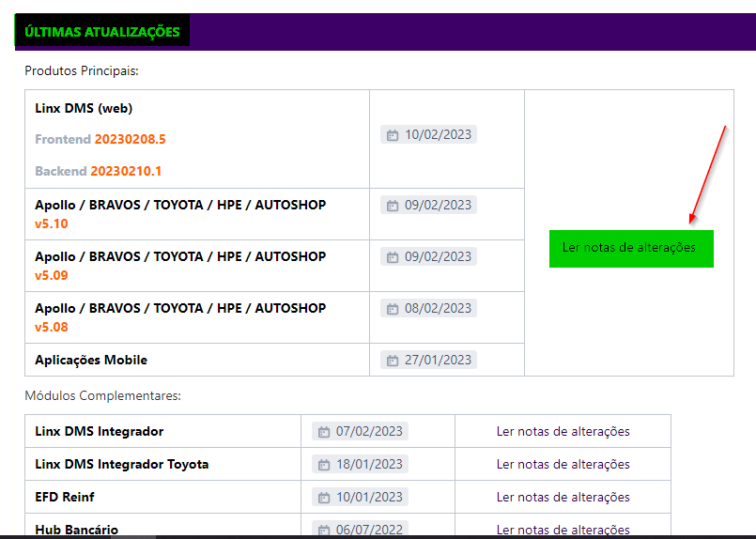Click calendar icon on v5.10 row
Screen dimensions: 756x539
[x=393, y=206]
